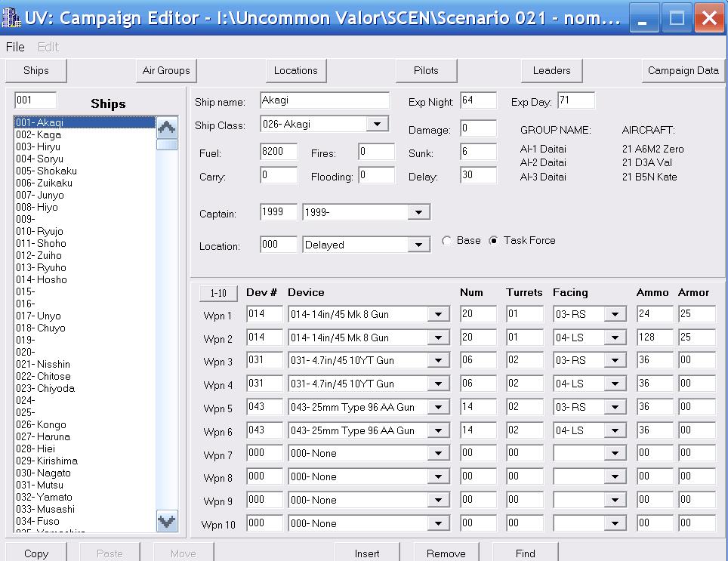Click the Wpn 5 Dev # field
This screenshot has width=728, height=561.
264,407
